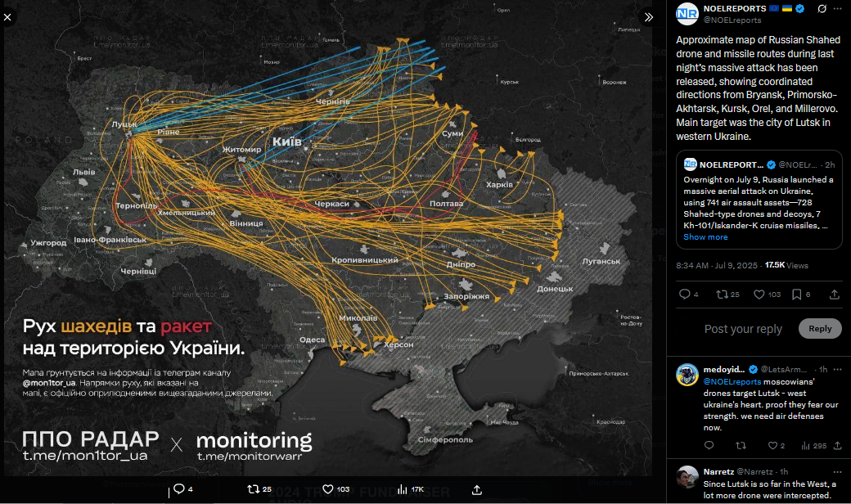The height and width of the screenshot is (504, 851).
Task: Repost medoyid's comment
Action: [741, 445]
